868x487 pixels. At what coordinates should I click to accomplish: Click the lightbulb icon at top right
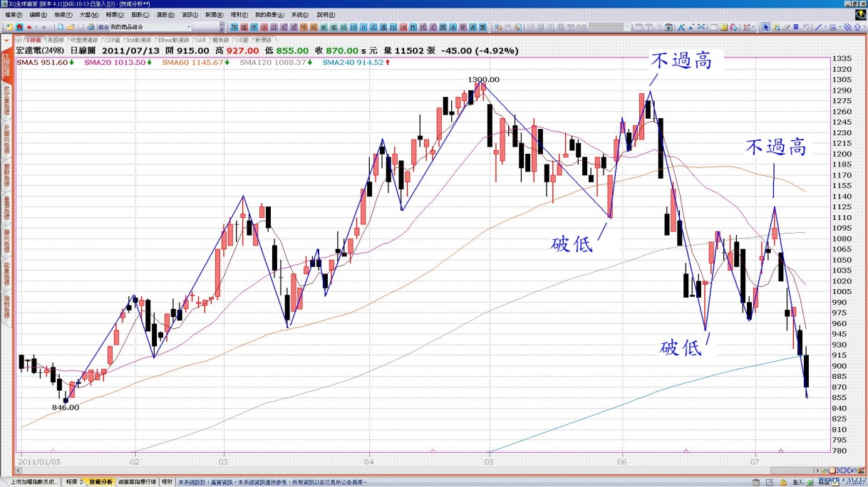coord(859,15)
